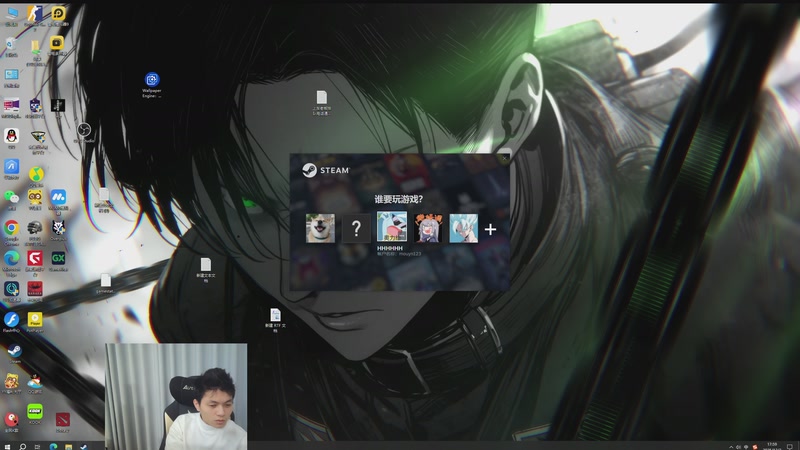Image resolution: width=800 pixels, height=450 pixels.
Task: Open the RTF document on desktop
Action: click(276, 320)
